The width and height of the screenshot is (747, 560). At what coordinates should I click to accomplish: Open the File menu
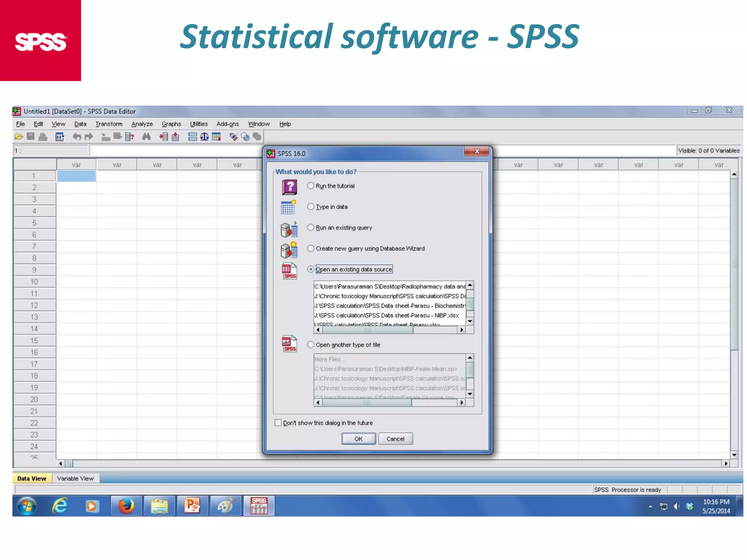(x=20, y=124)
